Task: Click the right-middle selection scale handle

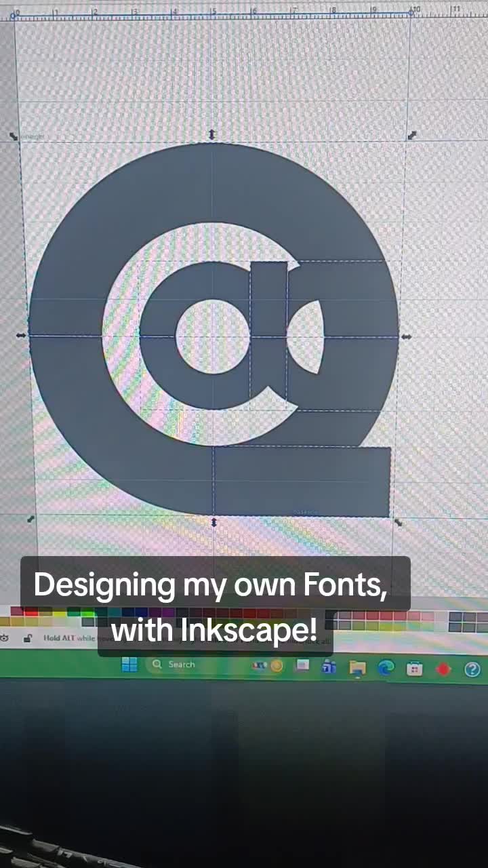Action: coord(406,336)
